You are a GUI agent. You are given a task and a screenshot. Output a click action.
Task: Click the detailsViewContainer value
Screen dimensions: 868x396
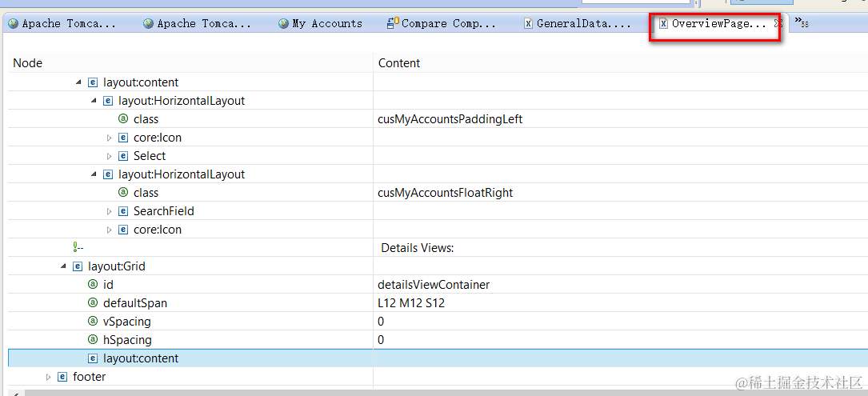(x=434, y=285)
